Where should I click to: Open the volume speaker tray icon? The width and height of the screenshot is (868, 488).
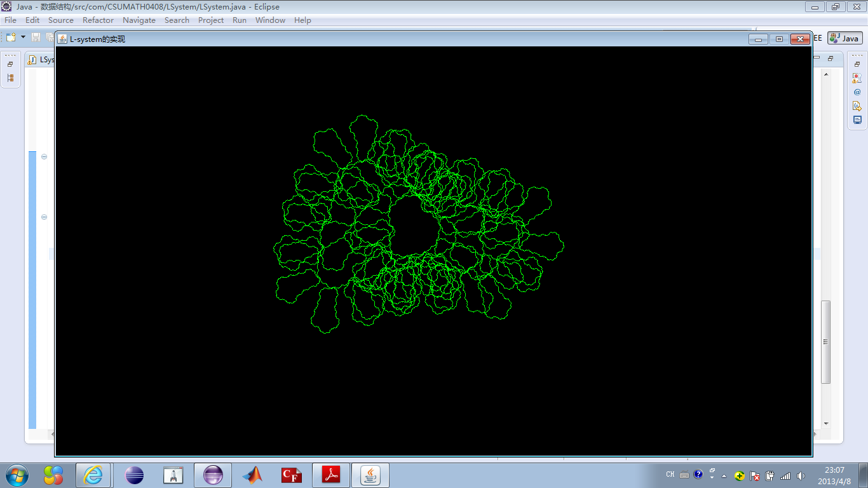(801, 475)
